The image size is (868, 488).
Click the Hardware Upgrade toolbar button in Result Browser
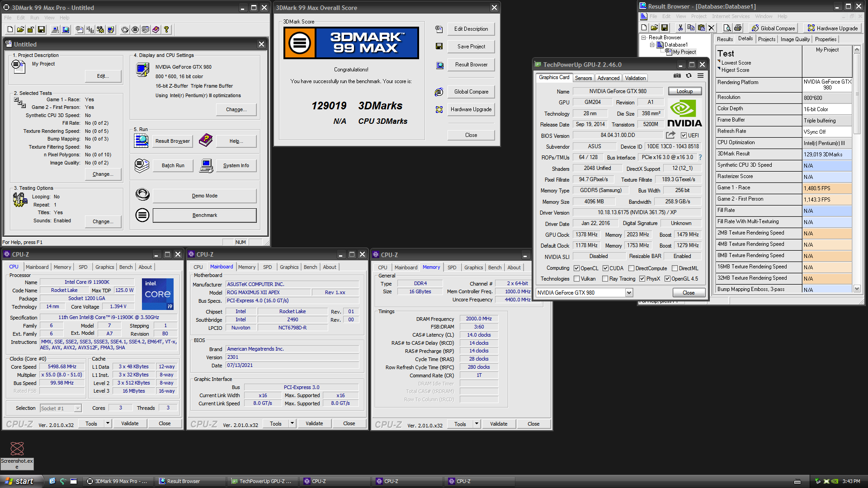pos(832,28)
